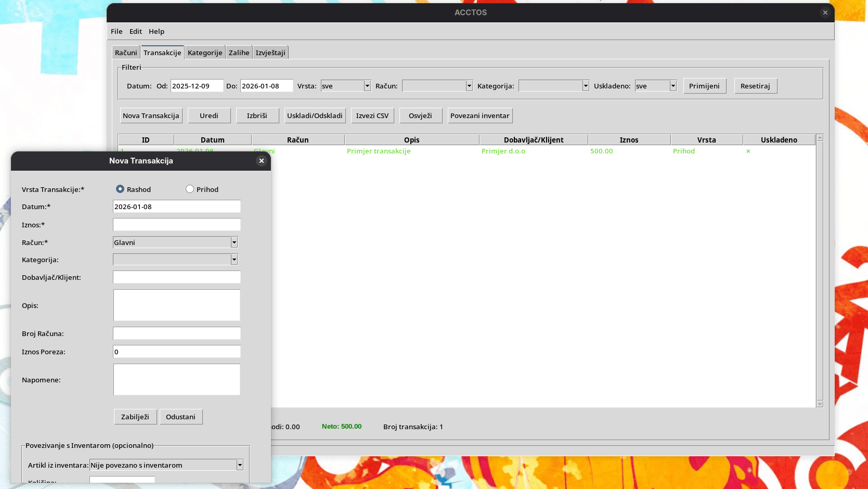Click the Izvezi CSV button
Screen dimensions: 868x489
(x=372, y=115)
